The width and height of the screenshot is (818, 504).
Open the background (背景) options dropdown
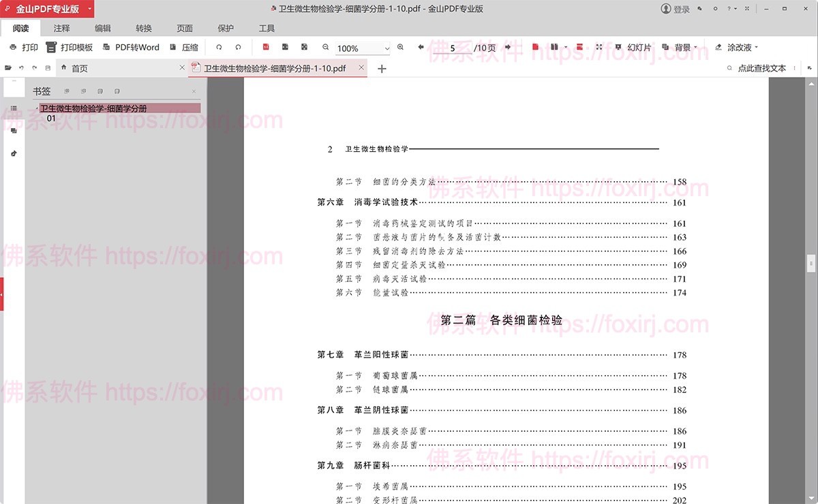point(695,47)
